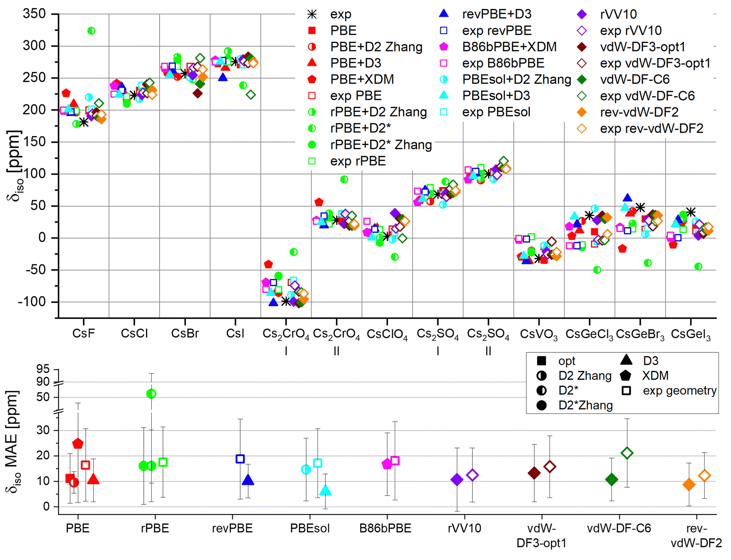The height and width of the screenshot is (560, 731).
Task: Click the 'CsCl' x-axis label
Action: (x=134, y=334)
